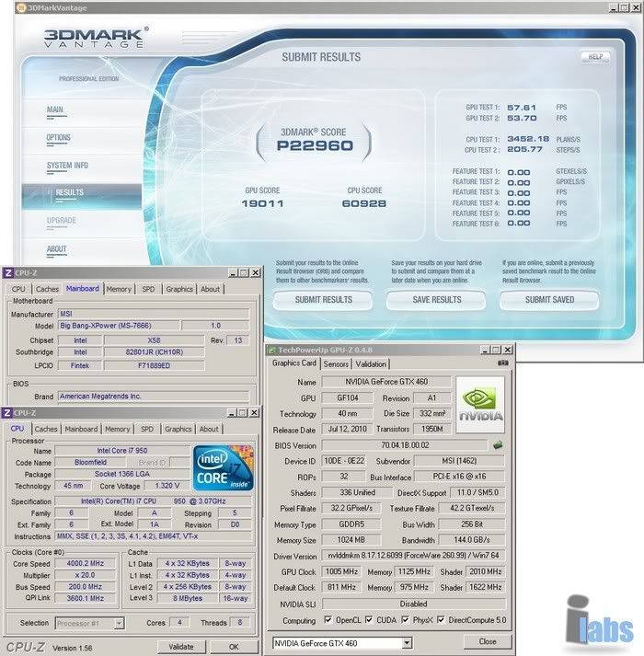
Task: Click the Validate button in CPU-Z
Action: (181, 647)
